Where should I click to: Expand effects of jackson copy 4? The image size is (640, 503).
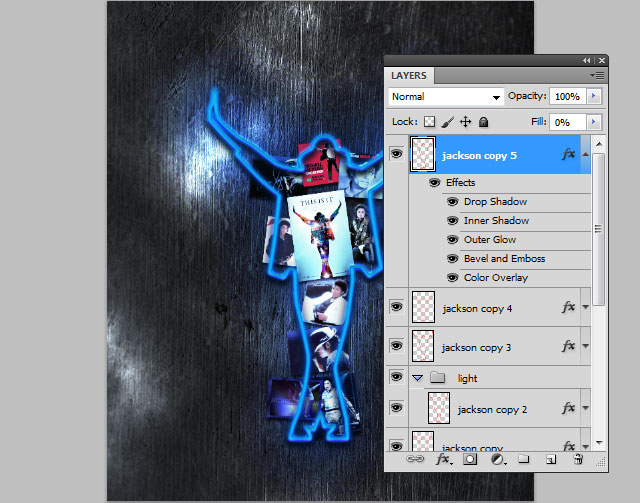[x=585, y=307]
